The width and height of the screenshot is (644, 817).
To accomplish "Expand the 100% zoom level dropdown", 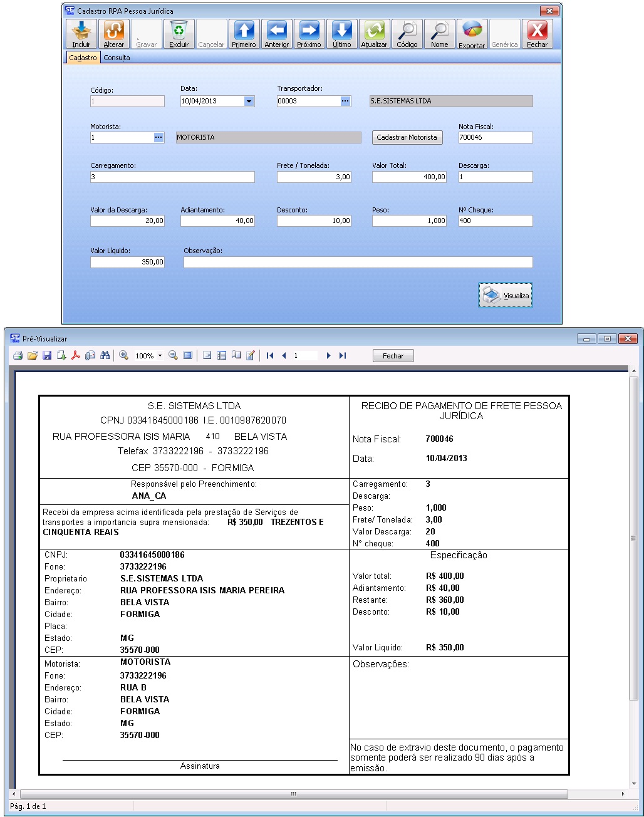I will pos(160,356).
